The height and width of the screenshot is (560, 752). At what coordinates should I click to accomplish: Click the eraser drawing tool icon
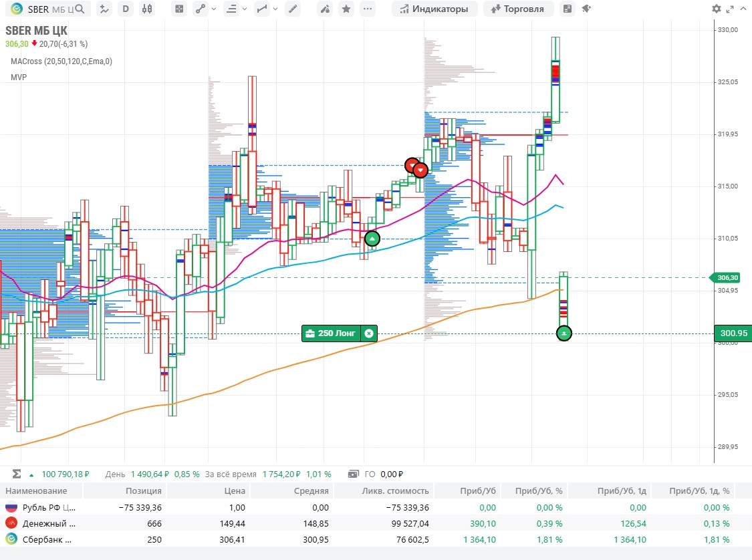pos(325,9)
